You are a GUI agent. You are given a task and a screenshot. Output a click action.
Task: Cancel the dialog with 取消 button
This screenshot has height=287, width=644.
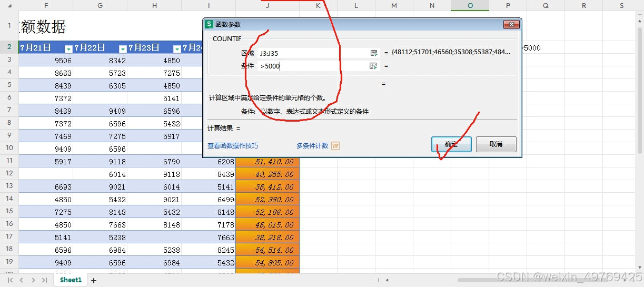pyautogui.click(x=496, y=144)
